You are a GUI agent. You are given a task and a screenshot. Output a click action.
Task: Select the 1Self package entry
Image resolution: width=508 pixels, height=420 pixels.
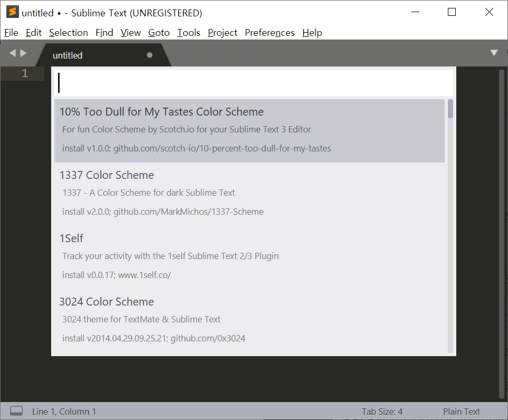[250, 257]
